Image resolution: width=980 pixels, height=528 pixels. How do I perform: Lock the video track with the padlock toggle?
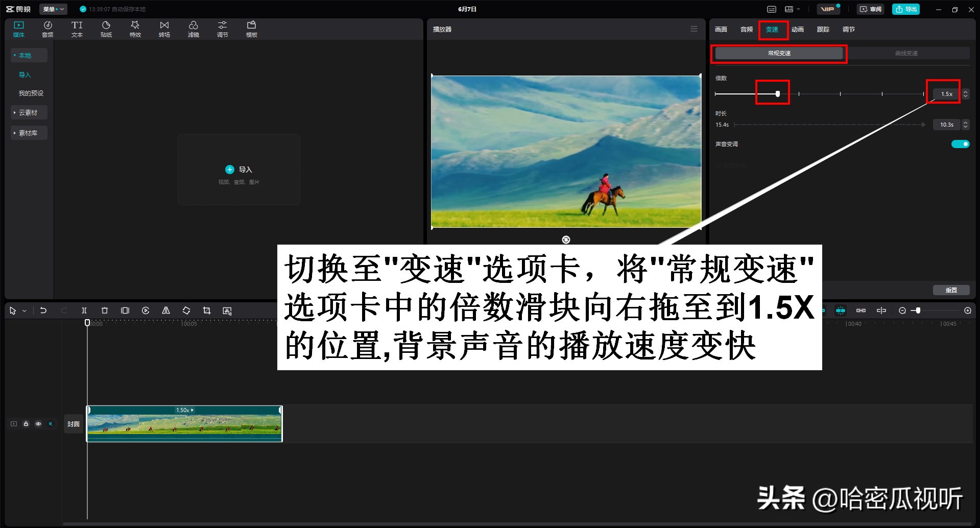click(x=26, y=423)
